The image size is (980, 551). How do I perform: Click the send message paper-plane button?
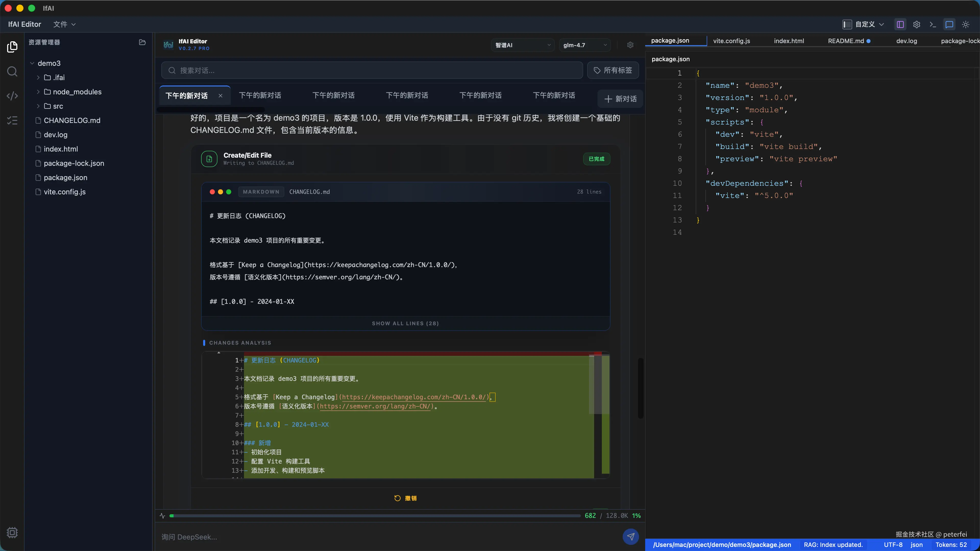[x=630, y=536]
